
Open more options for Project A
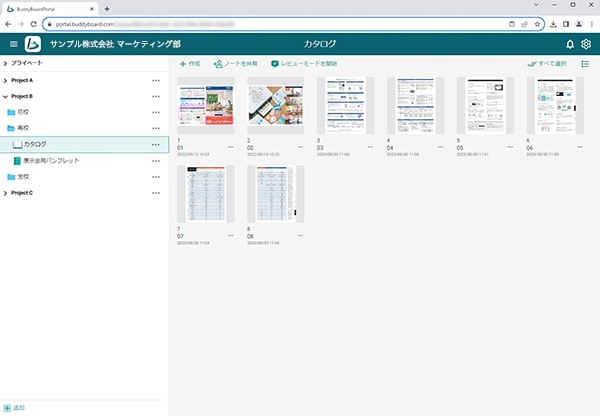[155, 80]
